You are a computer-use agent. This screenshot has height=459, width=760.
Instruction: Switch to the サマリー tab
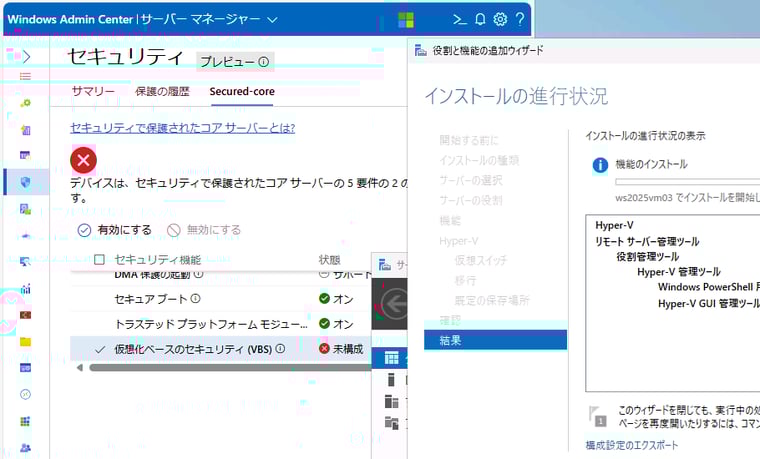click(x=93, y=91)
